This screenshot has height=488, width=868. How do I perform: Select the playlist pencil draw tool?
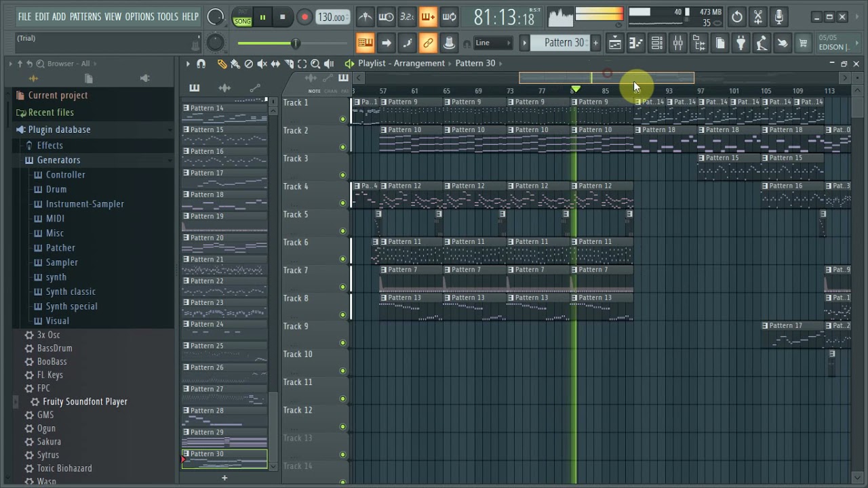tap(222, 64)
